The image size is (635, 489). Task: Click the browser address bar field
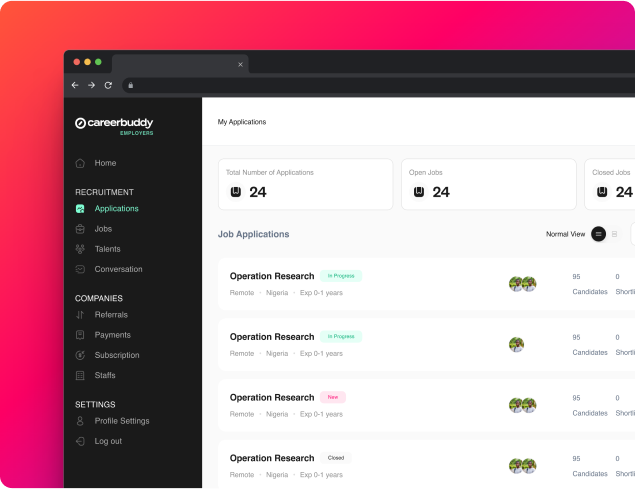tap(379, 85)
